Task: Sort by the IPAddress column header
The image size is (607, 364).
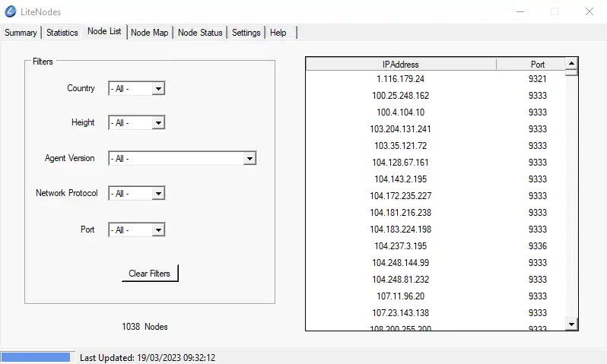Action: pyautogui.click(x=401, y=64)
